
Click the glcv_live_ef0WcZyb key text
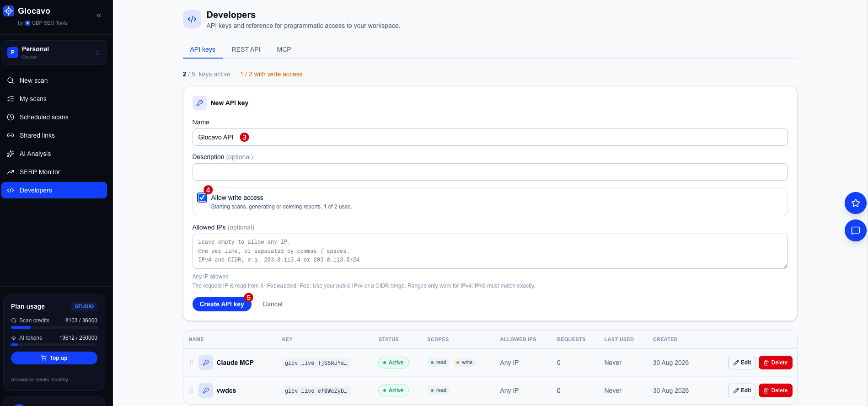(x=316, y=391)
